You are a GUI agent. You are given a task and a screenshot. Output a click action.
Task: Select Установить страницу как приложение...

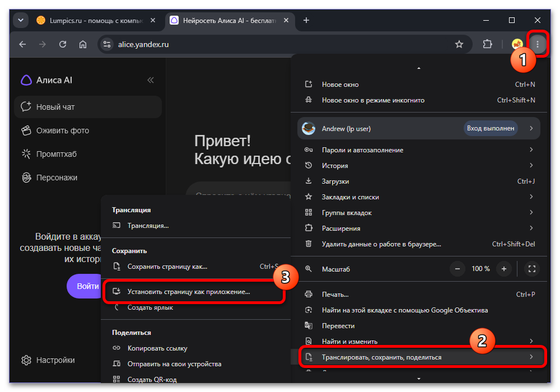pos(195,292)
